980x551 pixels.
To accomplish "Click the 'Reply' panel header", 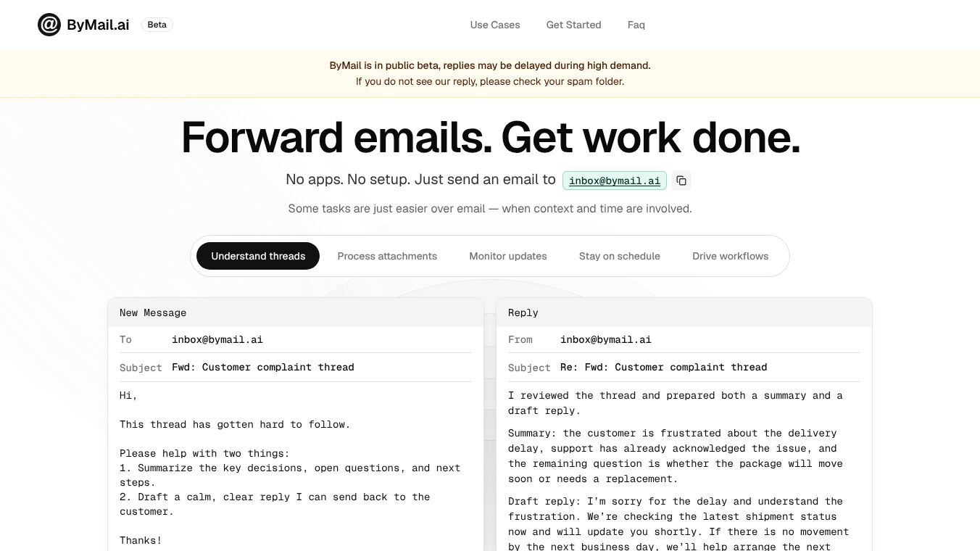I will (x=684, y=312).
